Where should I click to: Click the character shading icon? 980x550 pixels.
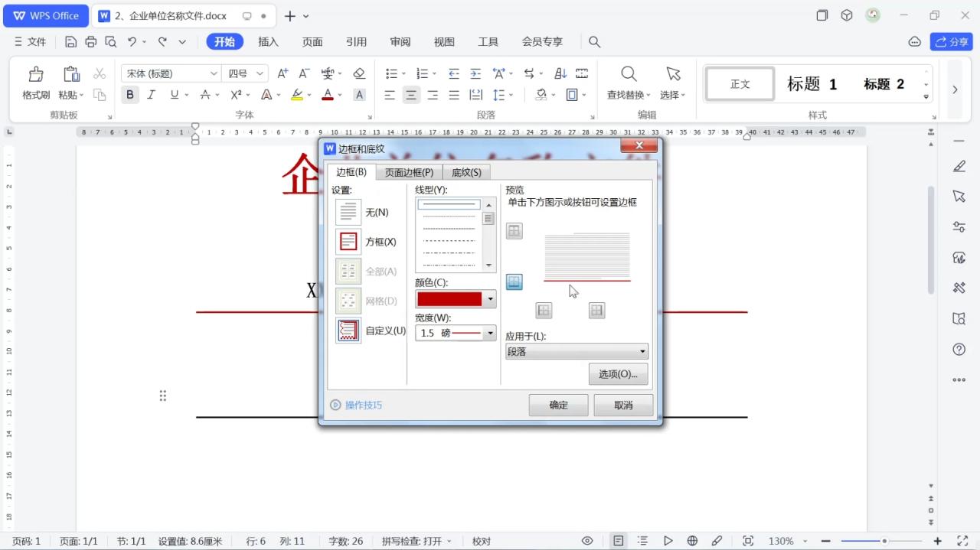click(359, 95)
